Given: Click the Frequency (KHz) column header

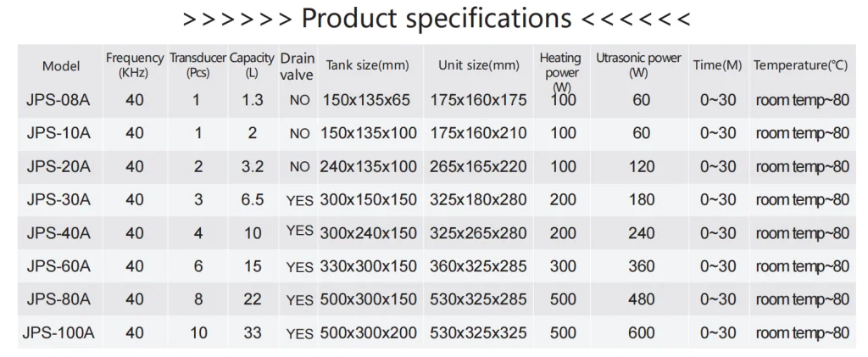Looking at the screenshot, I should coord(135,65).
